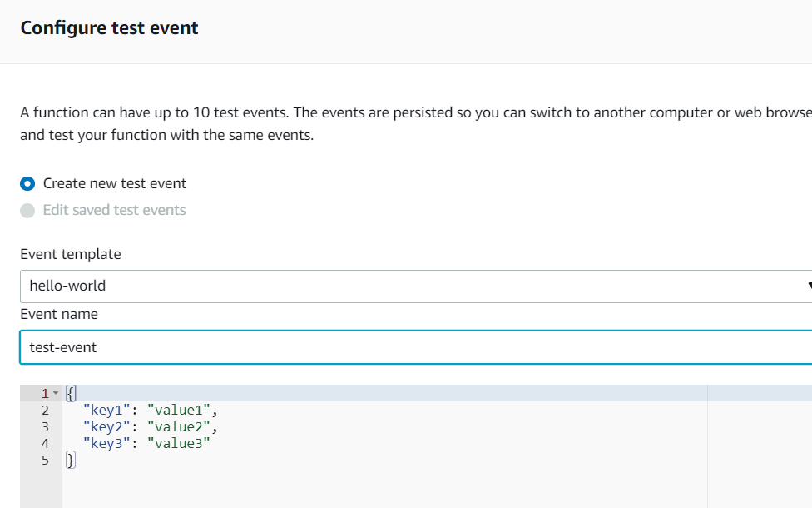Click line number 3 in the editor gutter

[x=45, y=426]
